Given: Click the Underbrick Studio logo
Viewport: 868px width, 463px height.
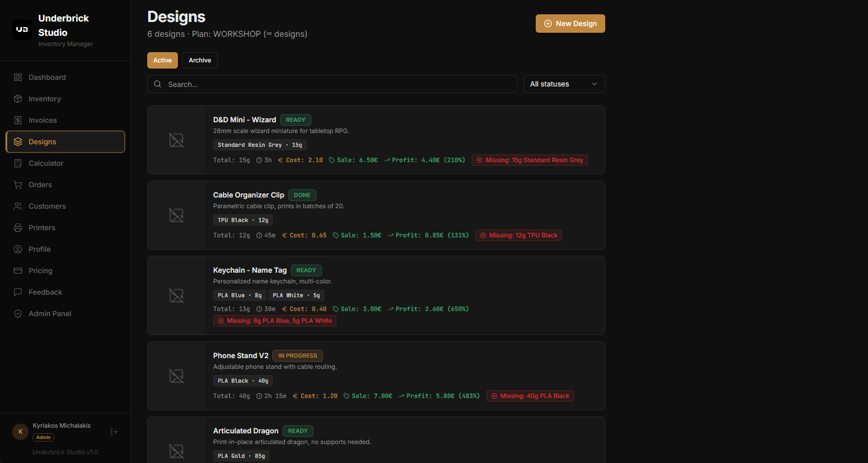Looking at the screenshot, I should (22, 30).
